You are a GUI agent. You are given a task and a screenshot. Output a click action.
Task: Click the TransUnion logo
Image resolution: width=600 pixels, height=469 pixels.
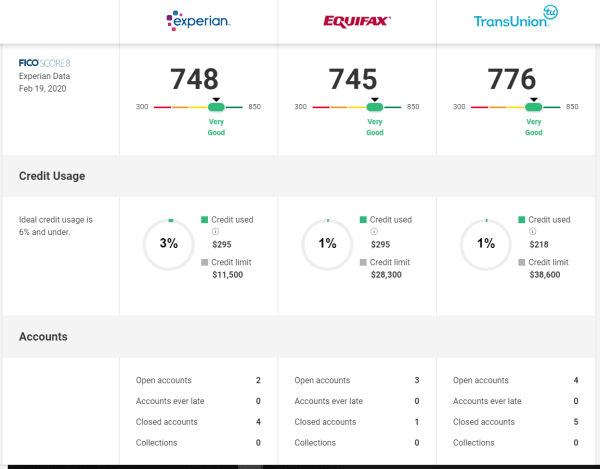pyautogui.click(x=516, y=17)
